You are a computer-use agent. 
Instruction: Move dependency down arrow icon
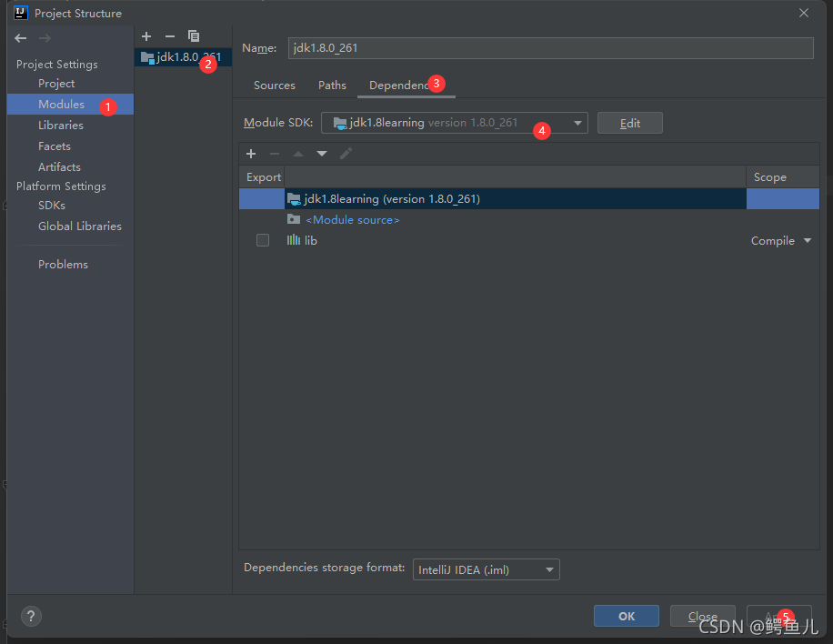321,154
